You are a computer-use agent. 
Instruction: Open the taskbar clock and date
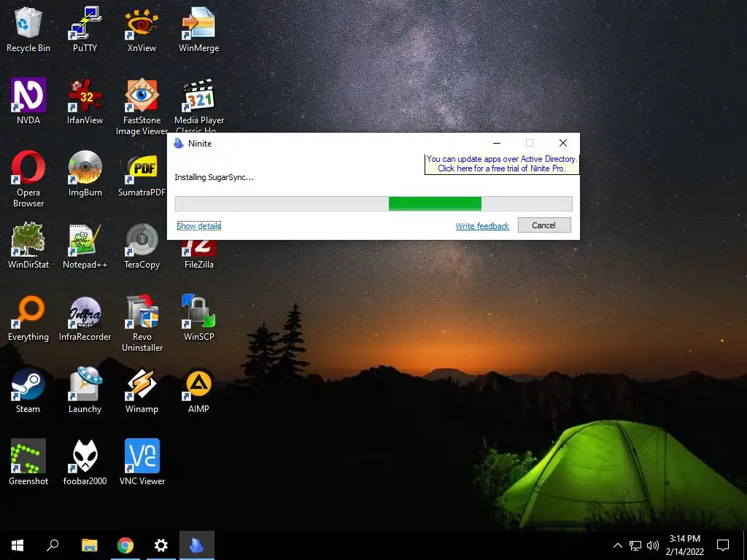click(684, 545)
